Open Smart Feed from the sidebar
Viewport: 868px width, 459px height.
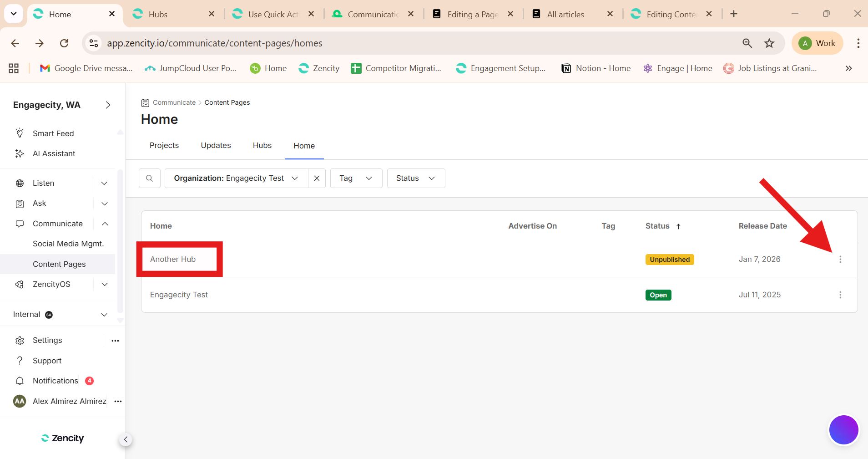coord(53,133)
